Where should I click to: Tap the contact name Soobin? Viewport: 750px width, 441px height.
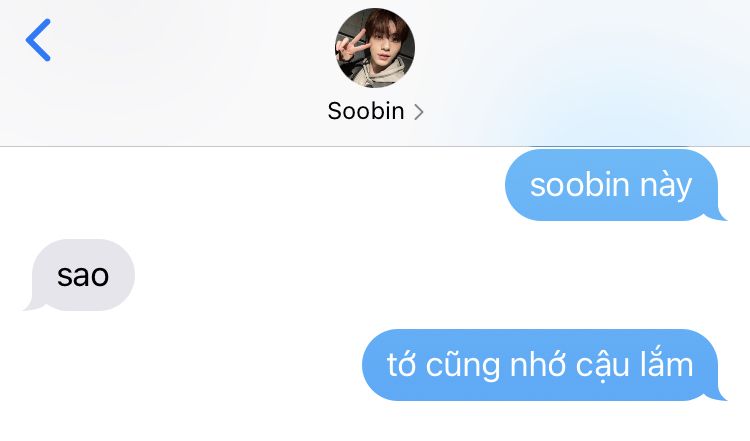point(366,111)
